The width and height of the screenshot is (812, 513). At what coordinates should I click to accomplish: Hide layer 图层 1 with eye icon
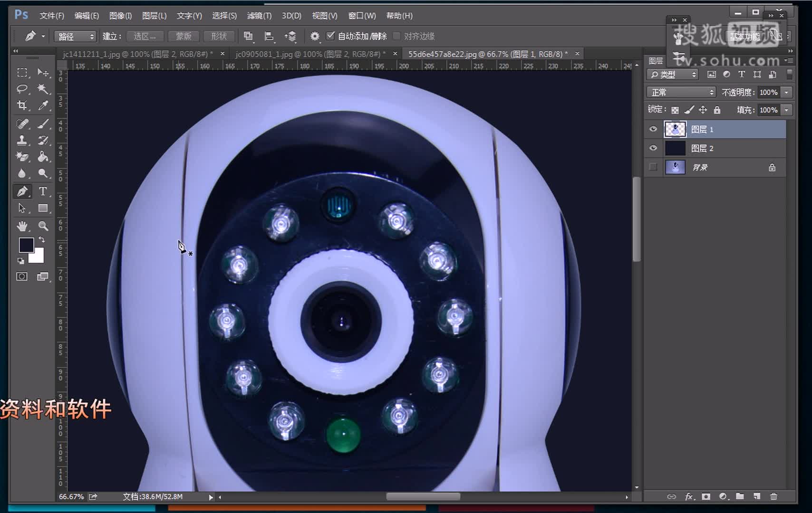[x=653, y=129]
